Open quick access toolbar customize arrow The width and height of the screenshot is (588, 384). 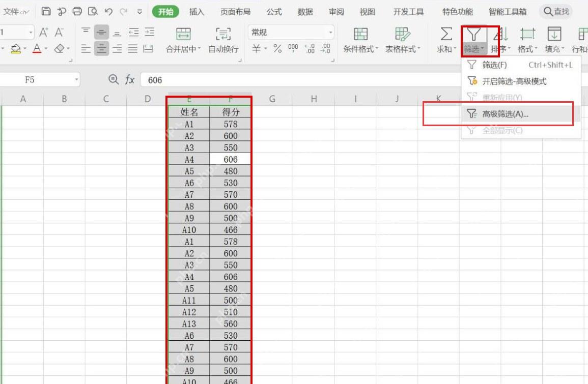coord(139,12)
